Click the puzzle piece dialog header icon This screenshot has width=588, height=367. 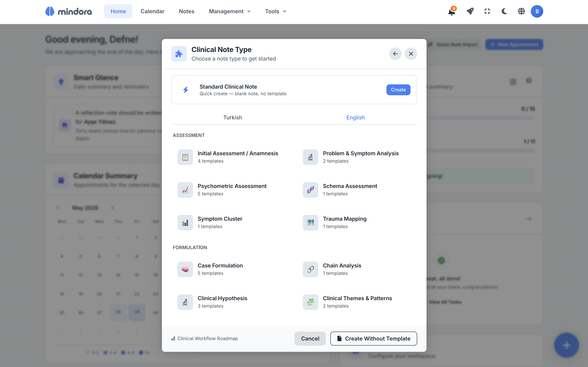tap(179, 54)
